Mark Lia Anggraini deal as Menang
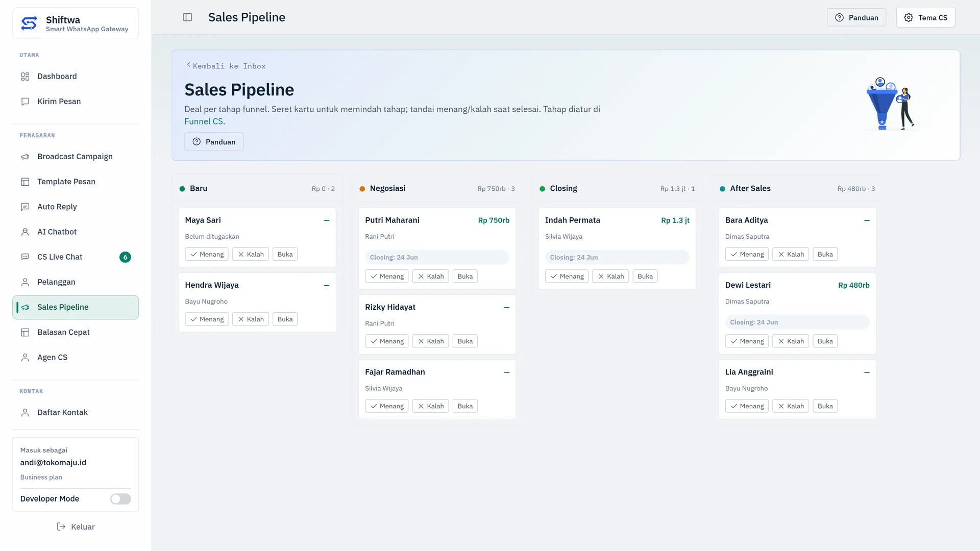This screenshot has width=980, height=551. point(747,406)
